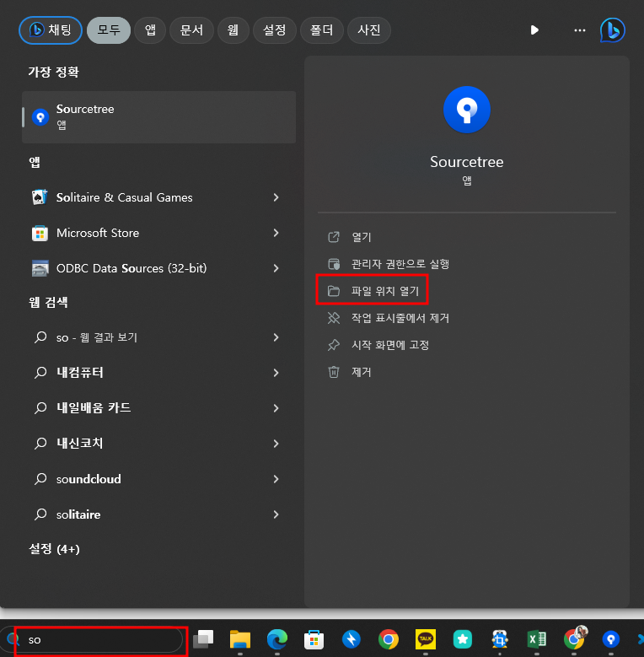Choose 작업 표시줄에서 제거

400,318
